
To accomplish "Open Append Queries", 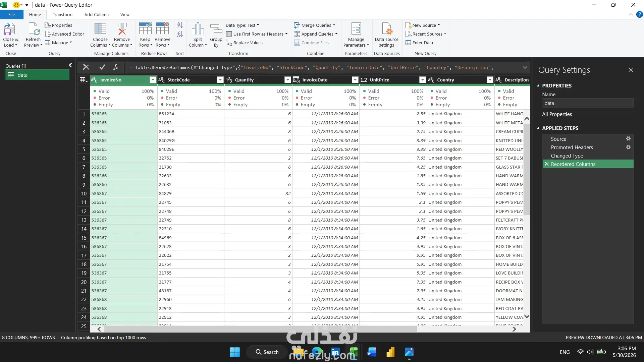I will point(316,34).
